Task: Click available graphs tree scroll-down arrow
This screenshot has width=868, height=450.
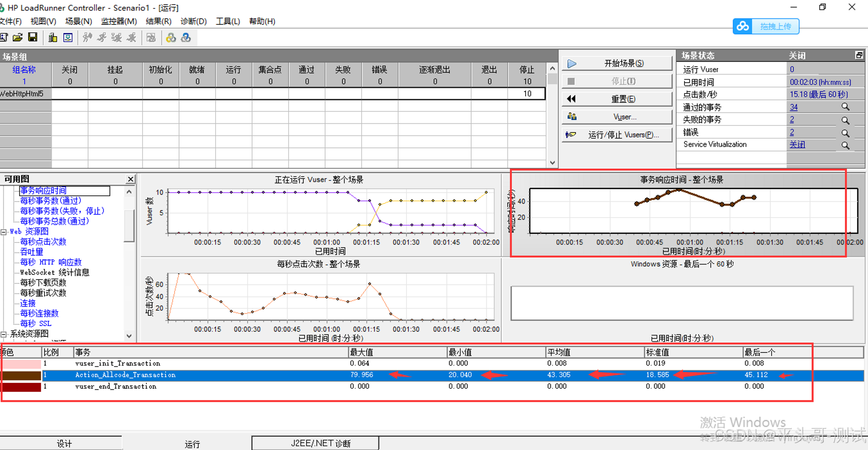Action: [x=129, y=336]
